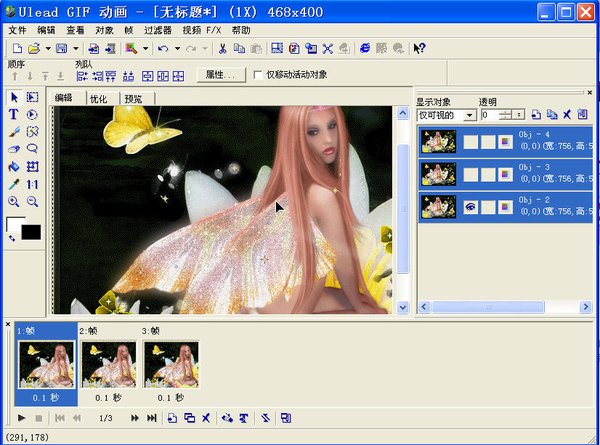
Task: Select the Text tool
Action: click(14, 115)
